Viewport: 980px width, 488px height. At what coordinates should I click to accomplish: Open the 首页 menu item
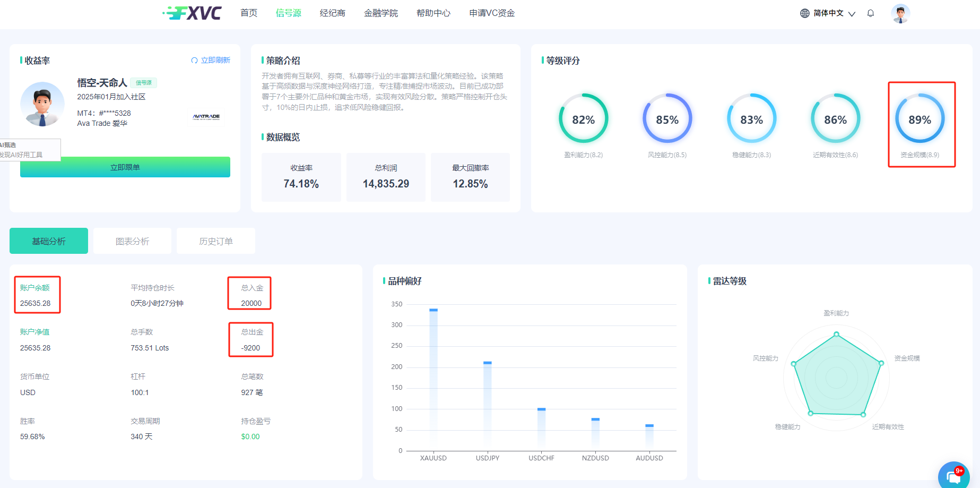pyautogui.click(x=249, y=13)
